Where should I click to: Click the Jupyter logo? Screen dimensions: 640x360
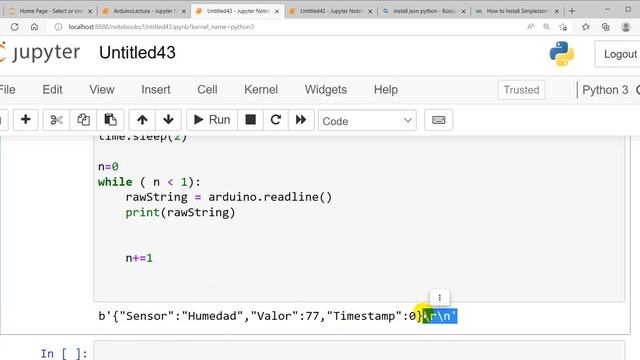coord(40,53)
